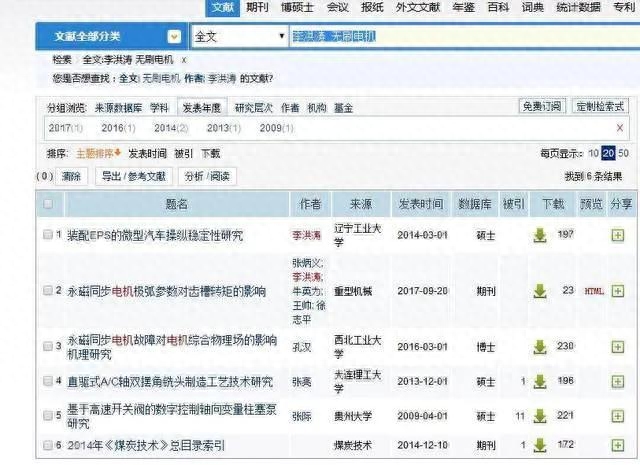Click plus share icon for 贵州大学 result
The width and height of the screenshot is (640, 465).
pos(617,415)
